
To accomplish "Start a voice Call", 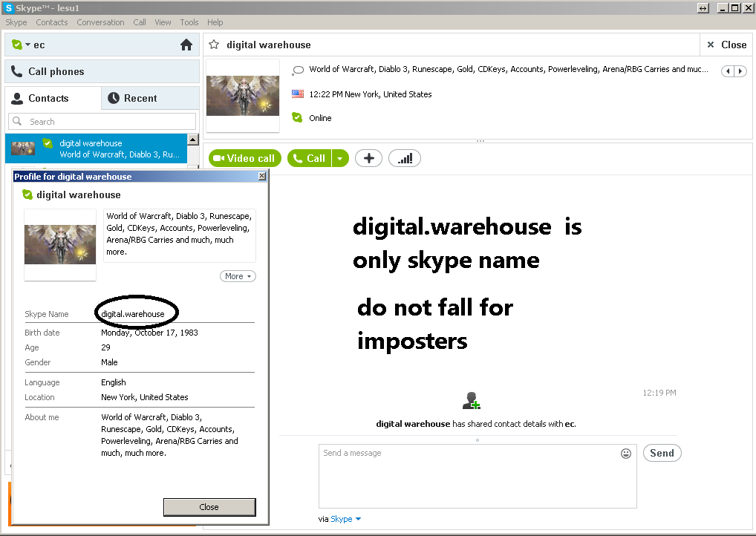I will (310, 158).
